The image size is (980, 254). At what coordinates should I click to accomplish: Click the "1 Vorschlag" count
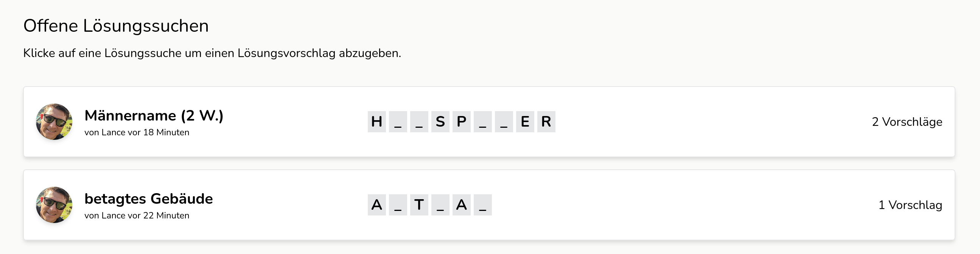coord(910,205)
